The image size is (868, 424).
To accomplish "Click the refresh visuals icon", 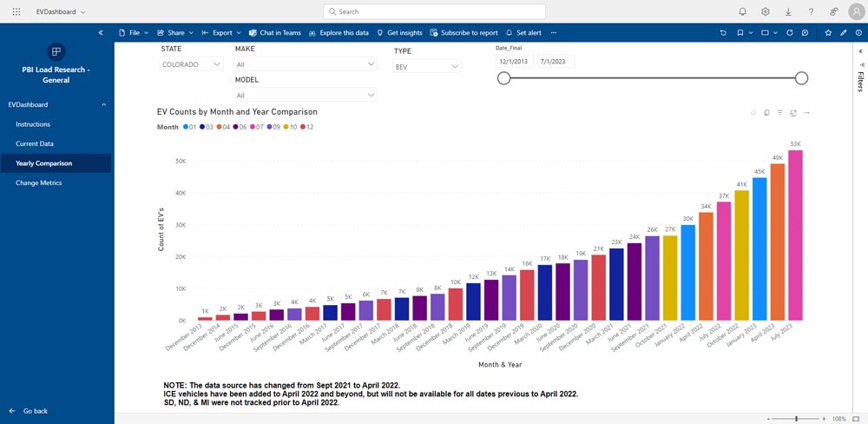I will [789, 32].
